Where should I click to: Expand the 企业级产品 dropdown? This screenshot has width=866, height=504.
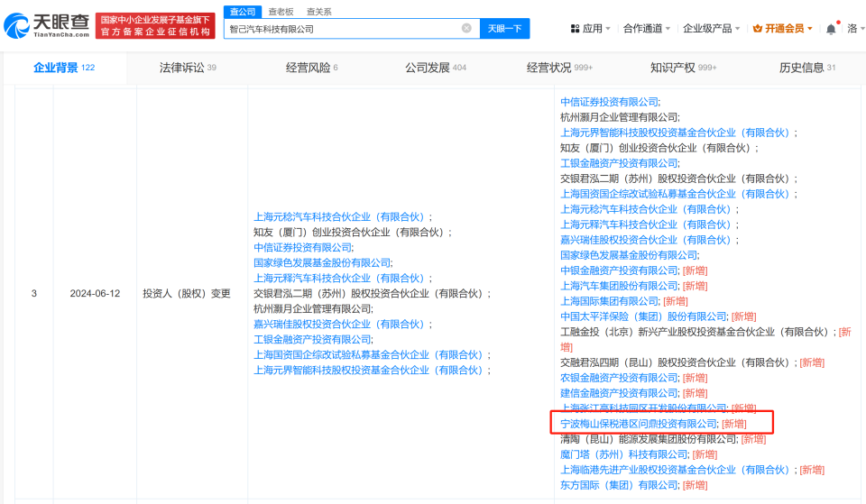tap(711, 28)
